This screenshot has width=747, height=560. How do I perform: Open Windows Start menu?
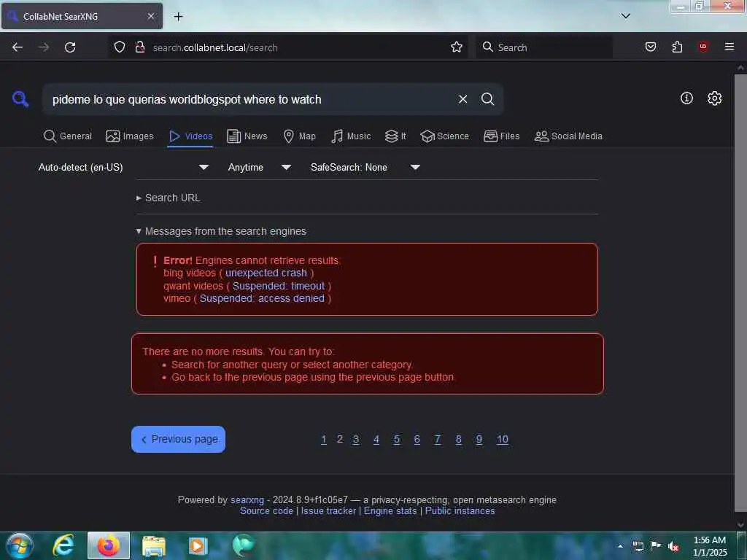[20, 545]
